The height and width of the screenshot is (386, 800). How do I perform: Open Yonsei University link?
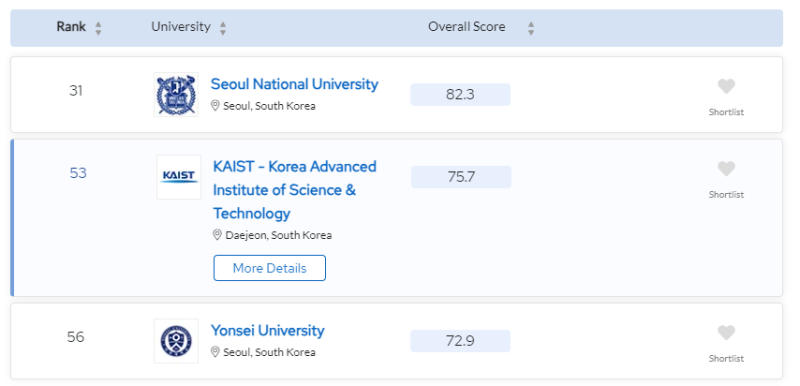coord(267,330)
